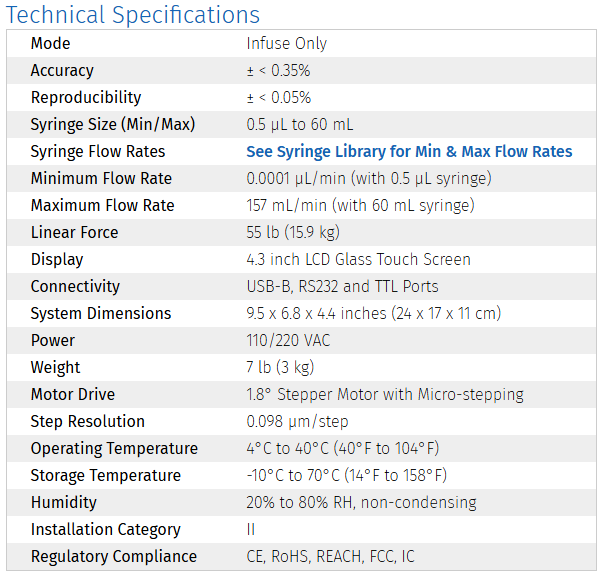Click the 0.098 µm/step resolution value
The image size is (604, 578).
pyautogui.click(x=295, y=422)
